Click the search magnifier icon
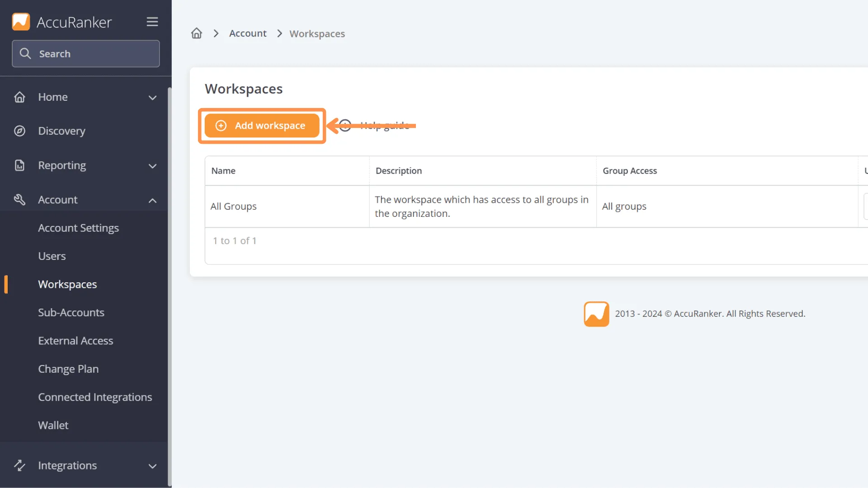 26,53
